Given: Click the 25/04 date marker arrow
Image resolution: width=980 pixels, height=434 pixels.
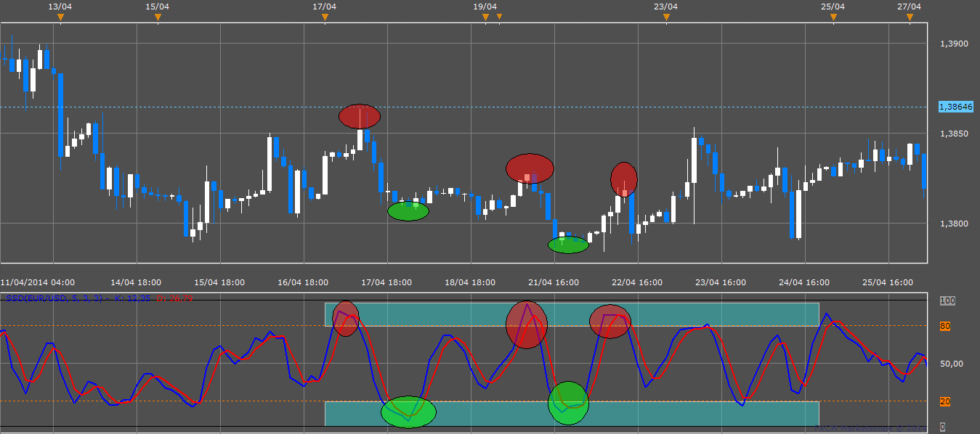Looking at the screenshot, I should (x=833, y=18).
